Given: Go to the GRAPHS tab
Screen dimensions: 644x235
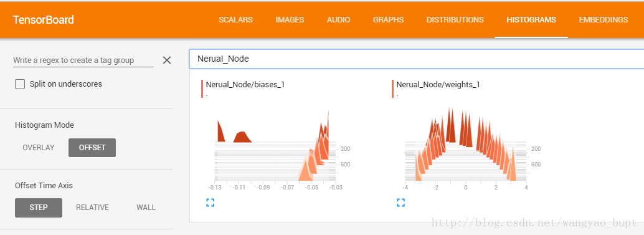Looking at the screenshot, I should pos(388,20).
